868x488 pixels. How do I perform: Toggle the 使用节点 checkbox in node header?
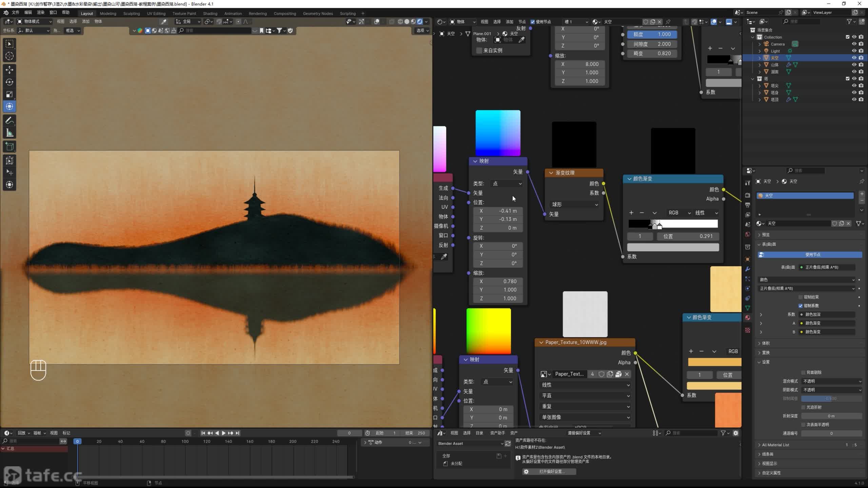tap(533, 22)
